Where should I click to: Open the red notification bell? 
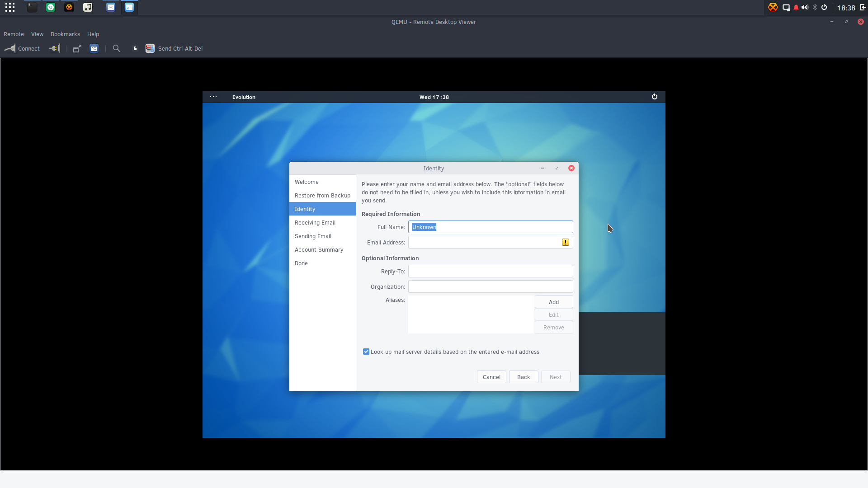click(x=796, y=8)
